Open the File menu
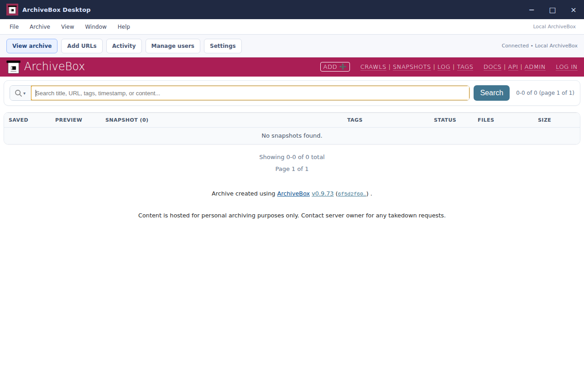The height and width of the screenshot is (392, 584). [14, 27]
